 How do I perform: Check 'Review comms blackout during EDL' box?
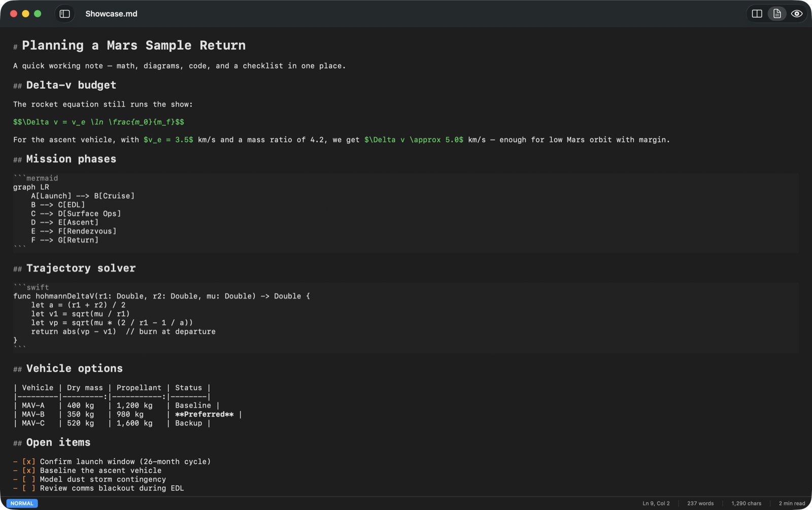(x=29, y=488)
